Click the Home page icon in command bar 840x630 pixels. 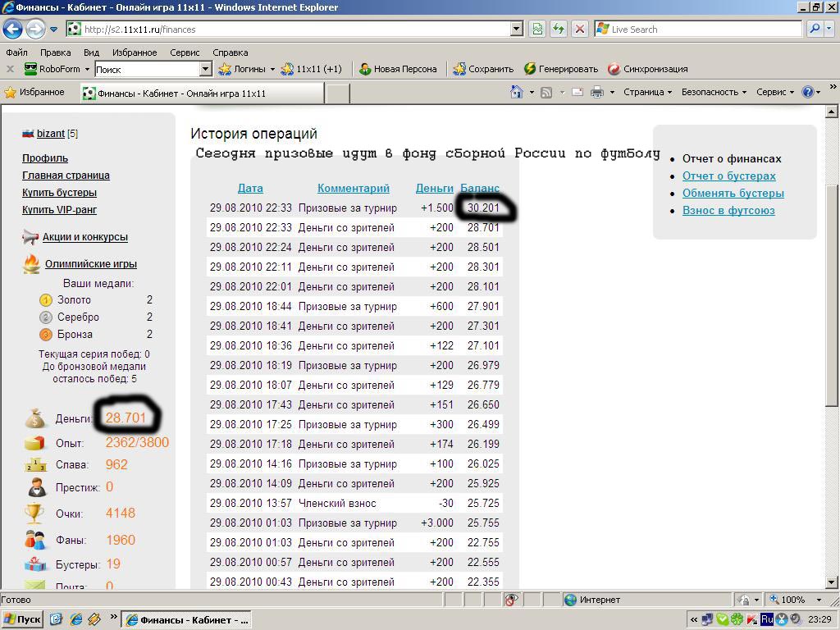[516, 92]
